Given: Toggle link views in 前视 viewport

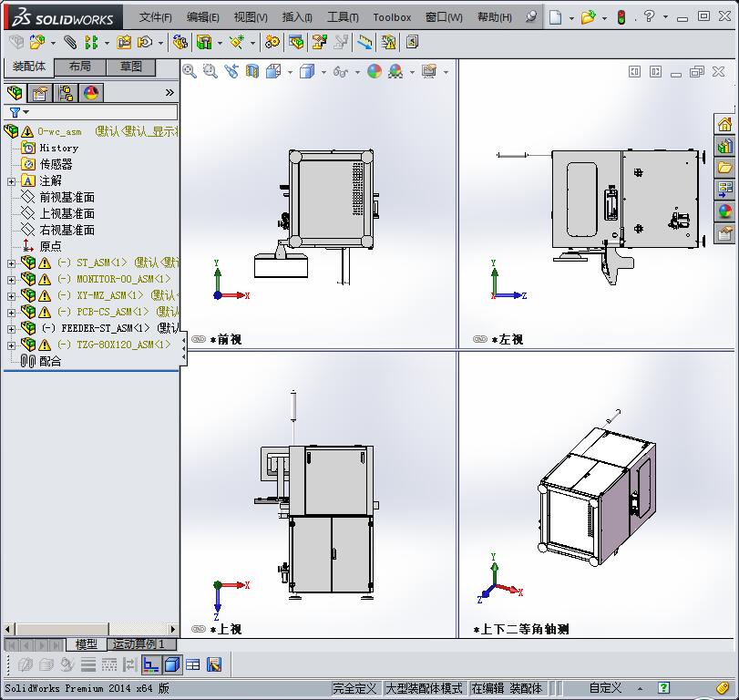Looking at the screenshot, I should (x=199, y=339).
